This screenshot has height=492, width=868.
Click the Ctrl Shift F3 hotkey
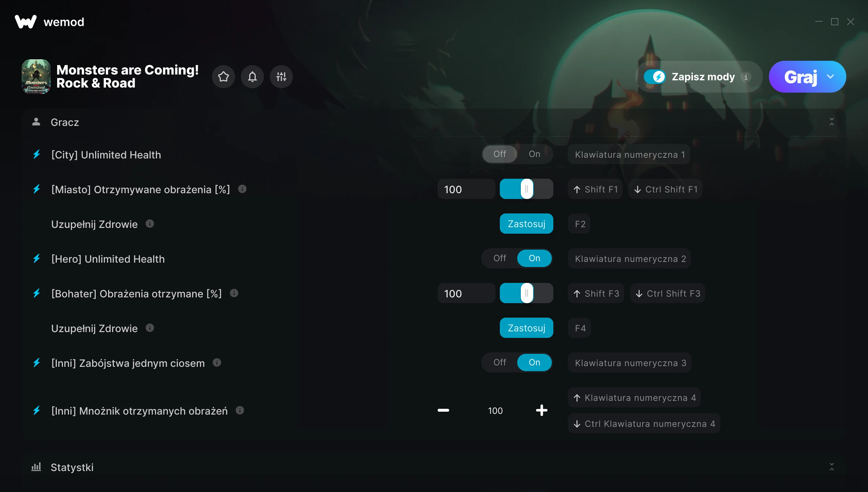(668, 293)
